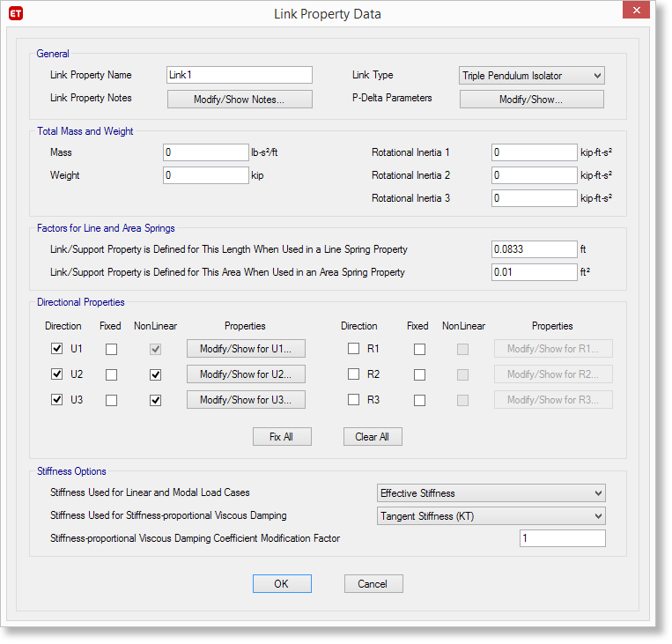
Task: Click the Fix All button
Action: [282, 436]
